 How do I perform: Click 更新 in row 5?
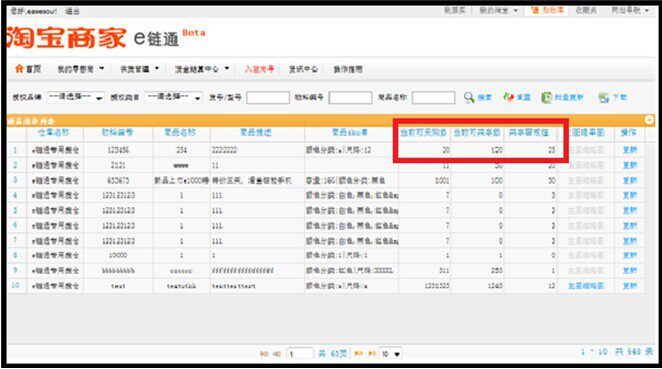click(629, 210)
